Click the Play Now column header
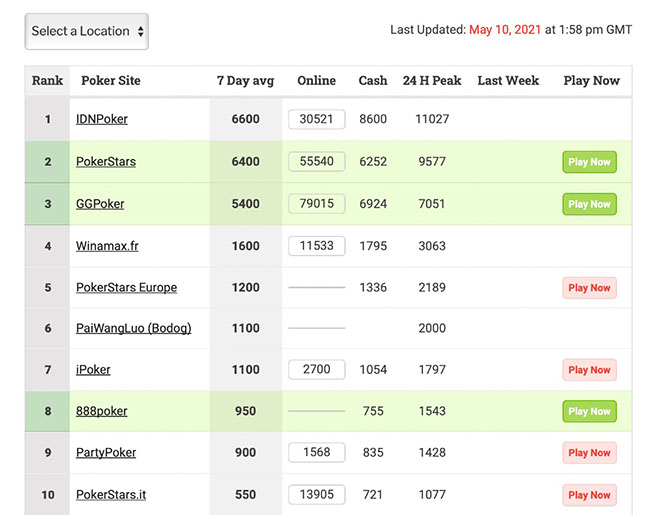Image resolution: width=654 pixels, height=515 pixels. pos(591,80)
